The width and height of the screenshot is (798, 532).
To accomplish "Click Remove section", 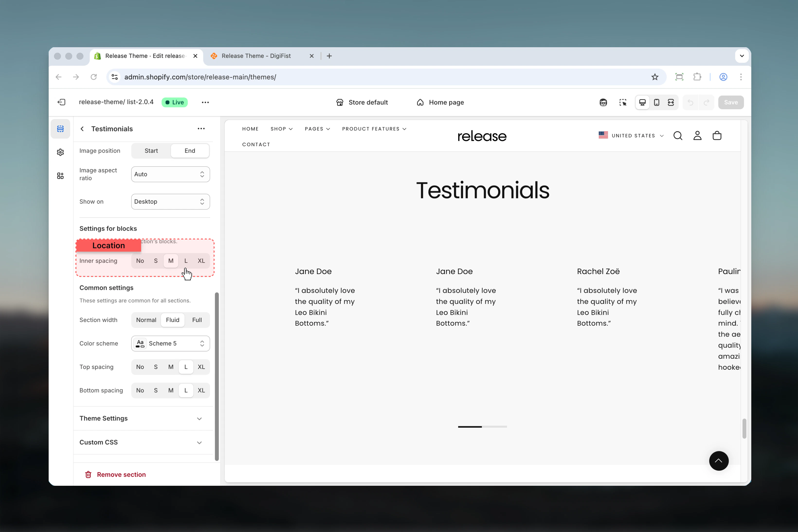I will (115, 475).
